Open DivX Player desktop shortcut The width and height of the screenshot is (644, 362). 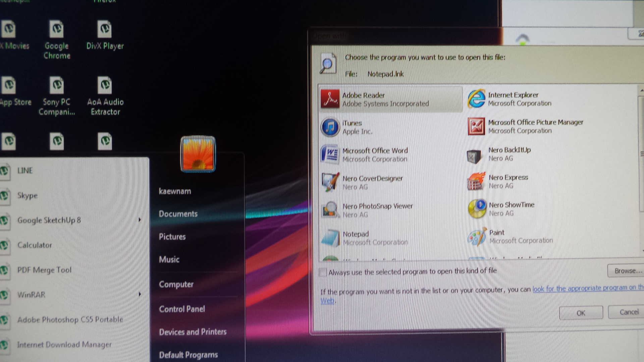coord(105,29)
